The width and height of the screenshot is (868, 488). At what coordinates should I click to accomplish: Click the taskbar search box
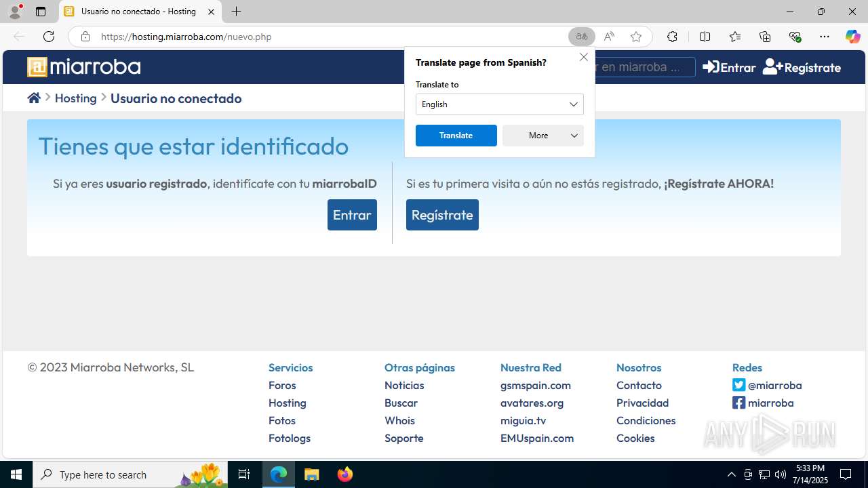coord(130,474)
